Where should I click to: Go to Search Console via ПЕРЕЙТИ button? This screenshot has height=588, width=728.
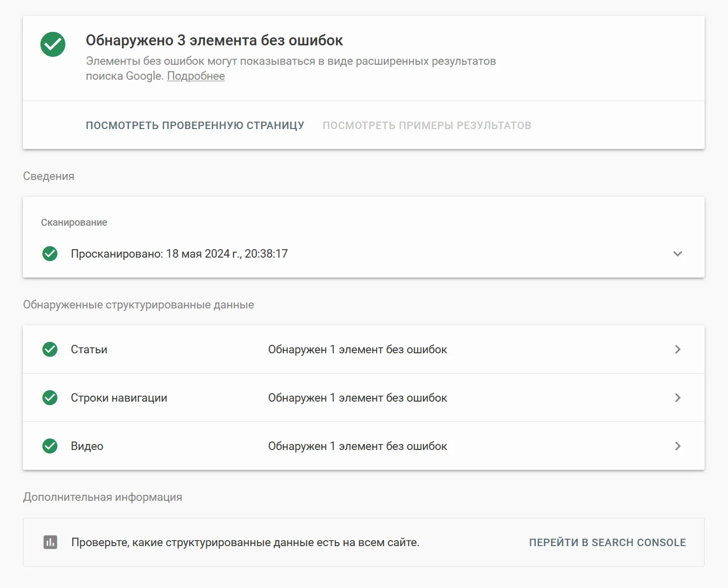[607, 542]
